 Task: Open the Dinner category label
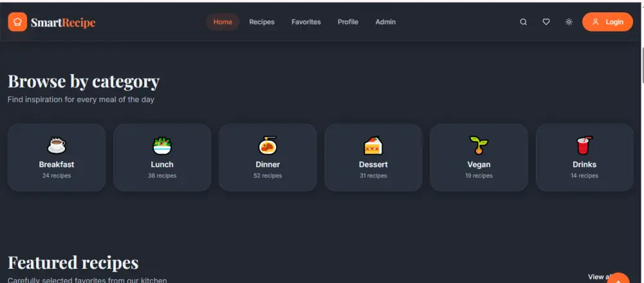pos(268,164)
